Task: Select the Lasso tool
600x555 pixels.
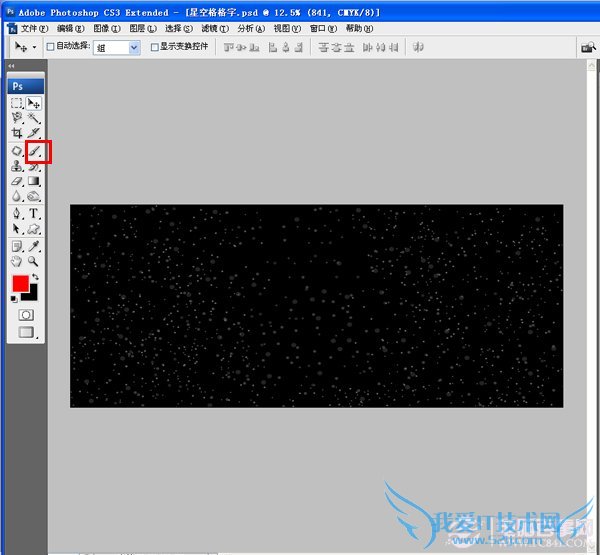Action: point(17,118)
